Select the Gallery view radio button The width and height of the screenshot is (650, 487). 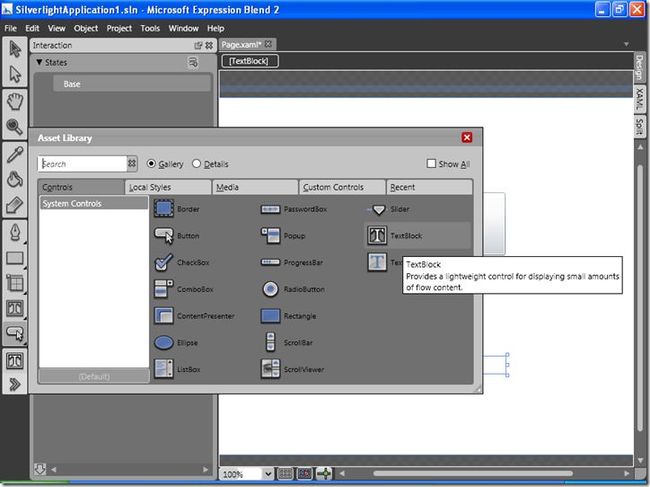(x=151, y=164)
